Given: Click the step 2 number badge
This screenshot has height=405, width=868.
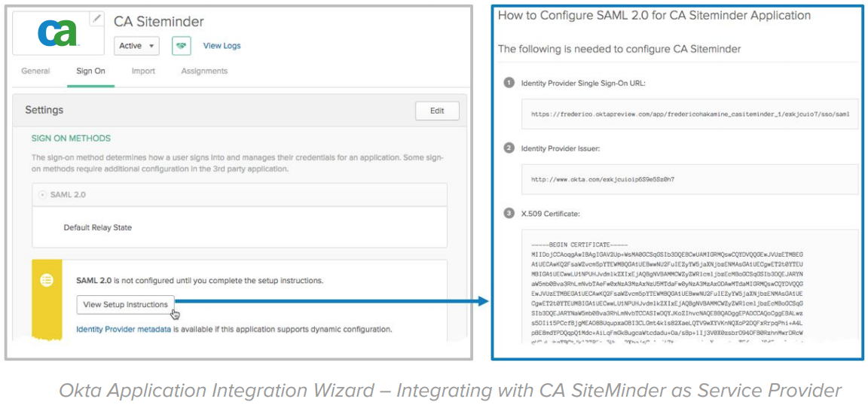Looking at the screenshot, I should tap(509, 148).
